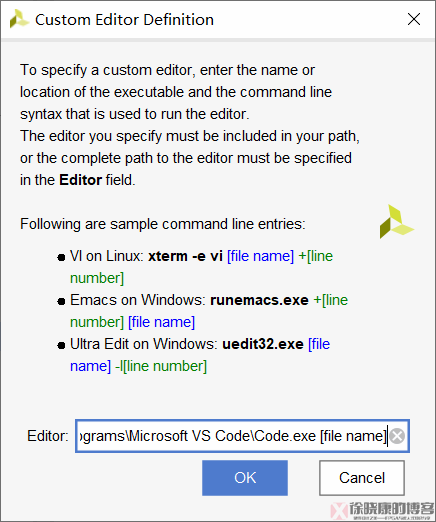Click the green Vivado logo beside sample entries

(396, 221)
